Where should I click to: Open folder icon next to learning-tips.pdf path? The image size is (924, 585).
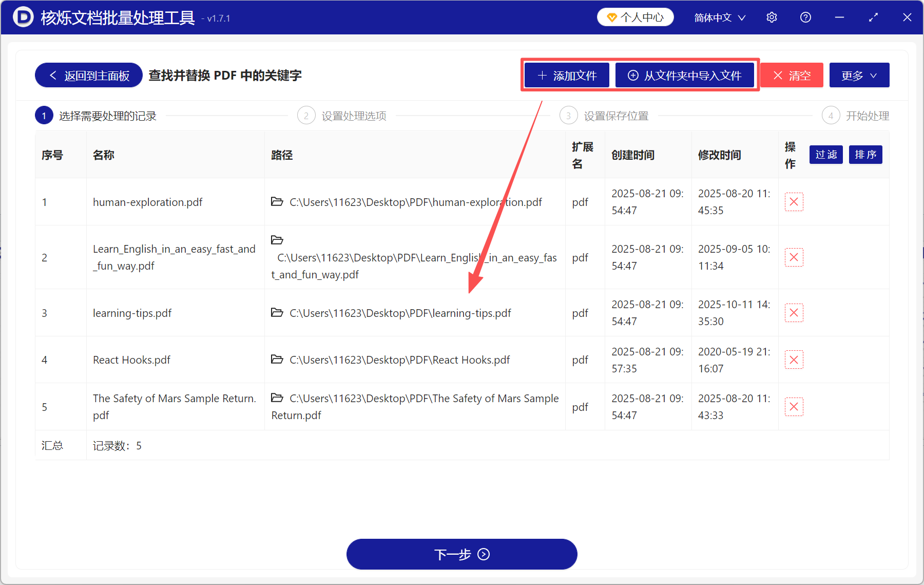coord(277,313)
